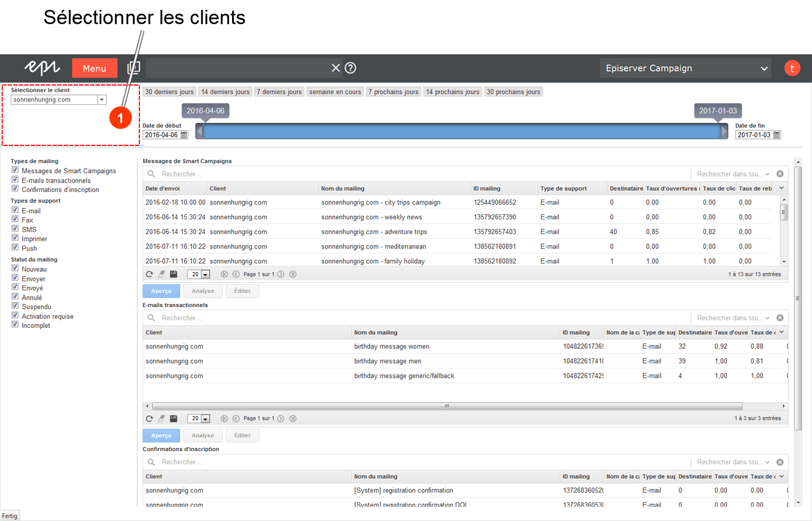Viewport: 812px width, 521px height.
Task: Go to previous page in Smart Campaigns pager
Action: (x=236, y=274)
